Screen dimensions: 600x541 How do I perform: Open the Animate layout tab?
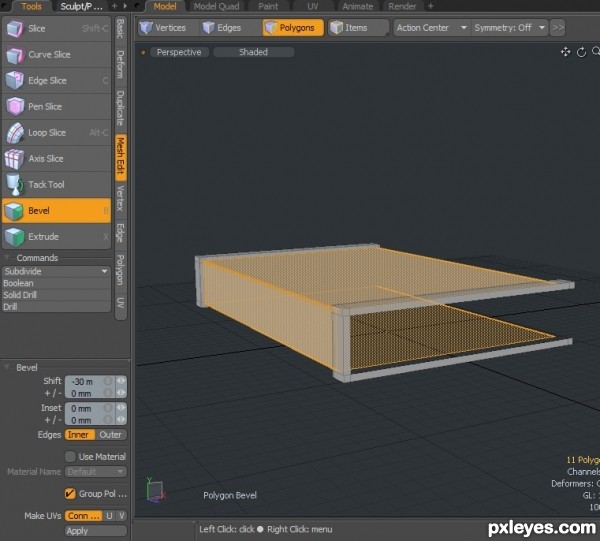(358, 7)
